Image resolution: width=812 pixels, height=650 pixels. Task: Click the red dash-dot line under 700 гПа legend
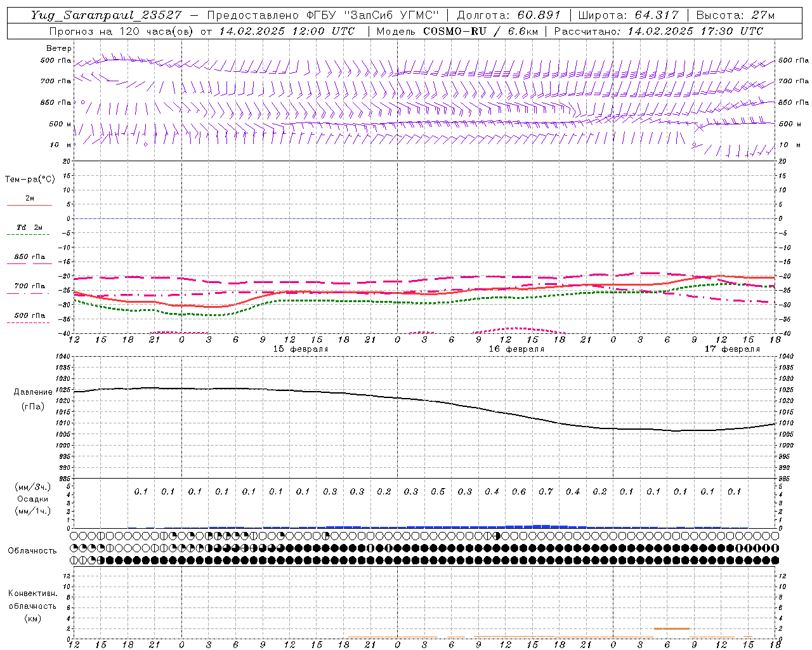pyautogui.click(x=28, y=293)
